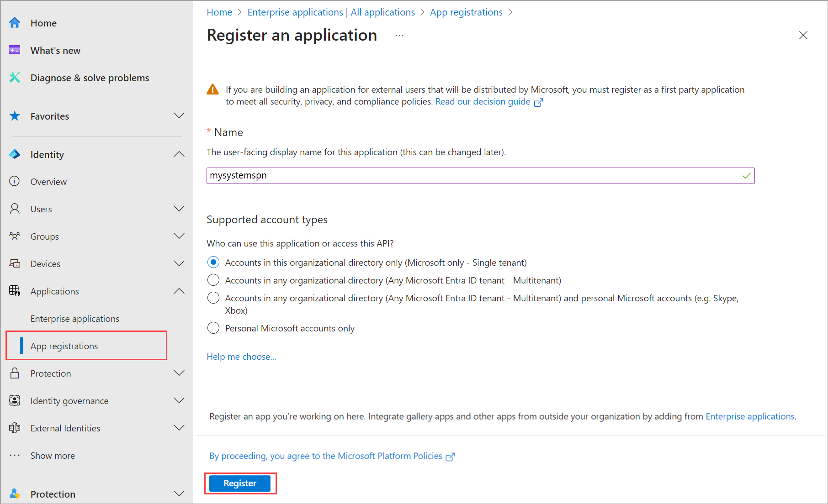Open the Help me choose link
The height and width of the screenshot is (504, 828).
coord(241,357)
